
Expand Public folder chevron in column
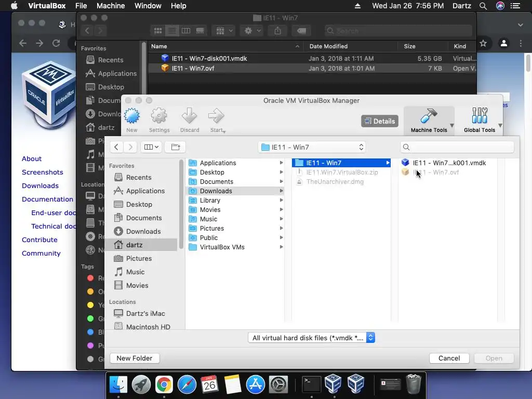pyautogui.click(x=281, y=237)
